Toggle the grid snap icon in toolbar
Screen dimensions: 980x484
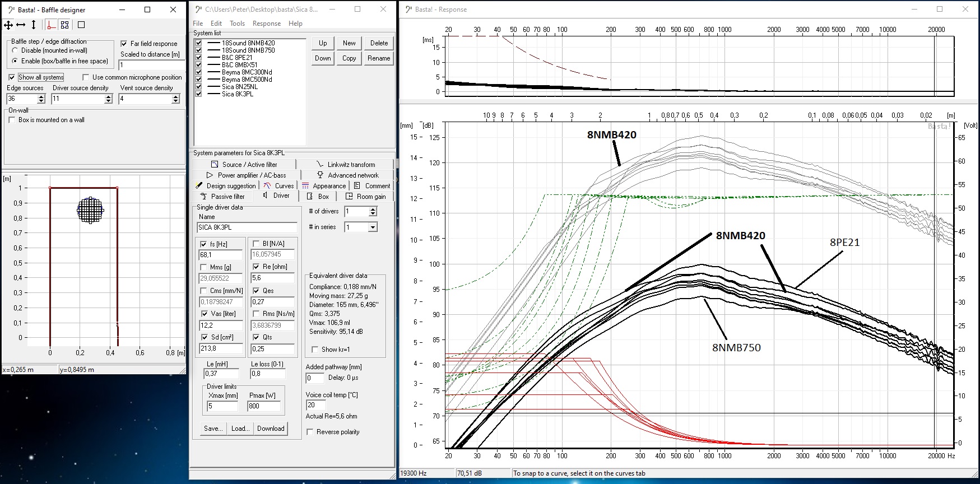pos(65,25)
